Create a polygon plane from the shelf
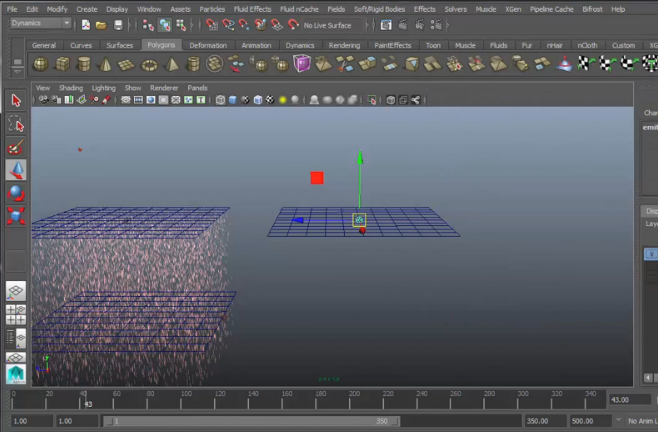This screenshot has width=658, height=432. [126, 65]
